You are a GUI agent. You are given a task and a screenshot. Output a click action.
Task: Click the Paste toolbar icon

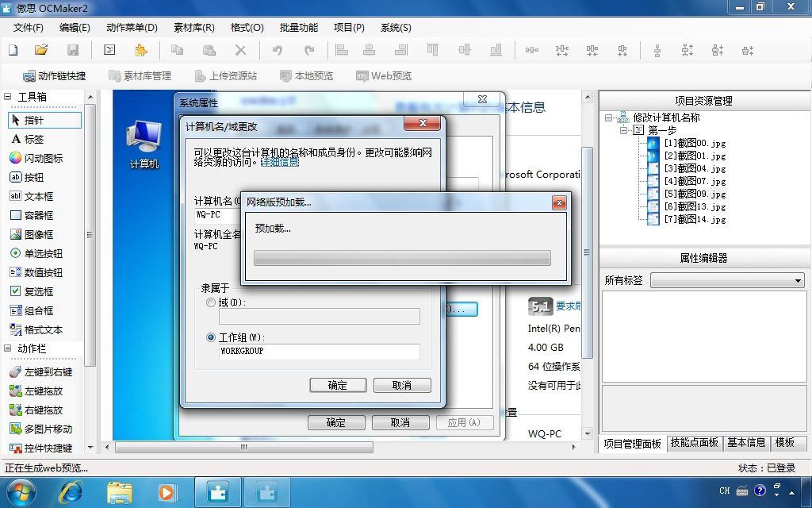coord(209,50)
